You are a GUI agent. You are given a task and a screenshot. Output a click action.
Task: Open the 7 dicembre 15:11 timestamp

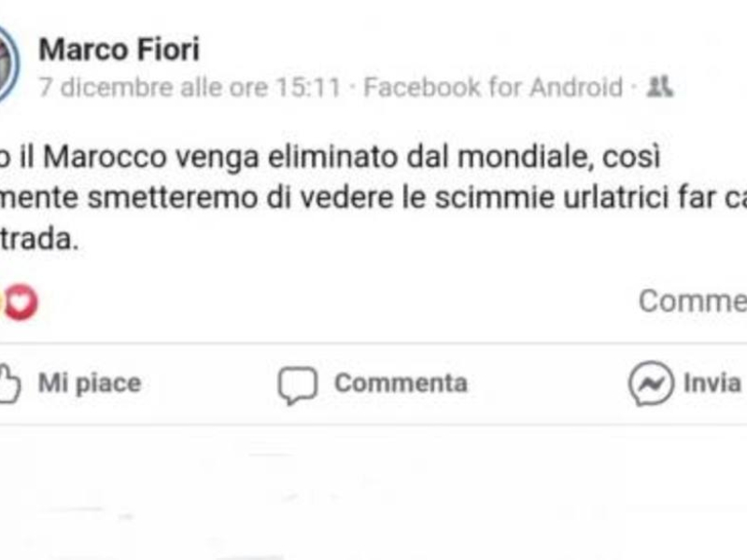pyautogui.click(x=190, y=87)
